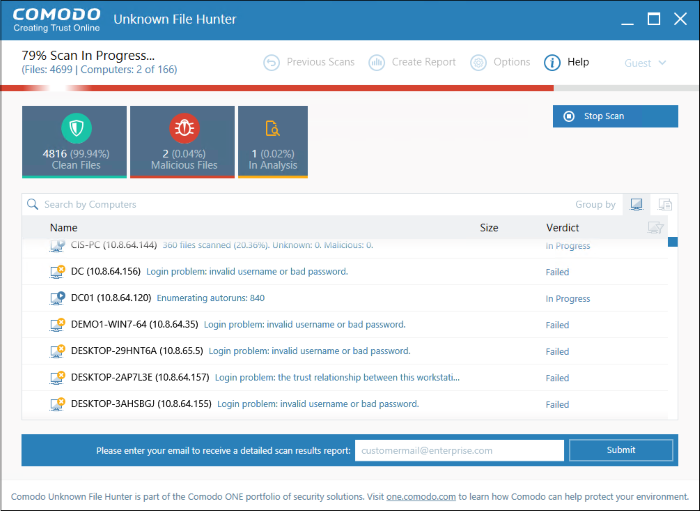Click the email address input field
700x511 pixels.
click(x=459, y=450)
